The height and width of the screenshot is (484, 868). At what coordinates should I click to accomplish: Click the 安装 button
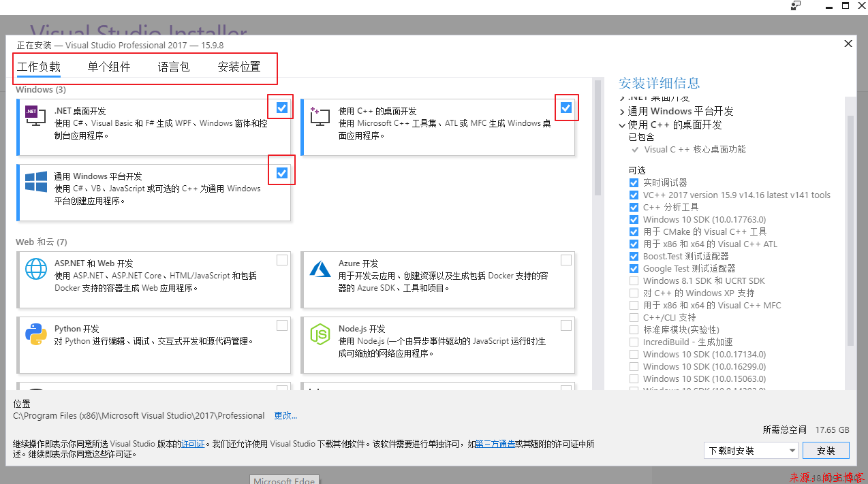826,451
